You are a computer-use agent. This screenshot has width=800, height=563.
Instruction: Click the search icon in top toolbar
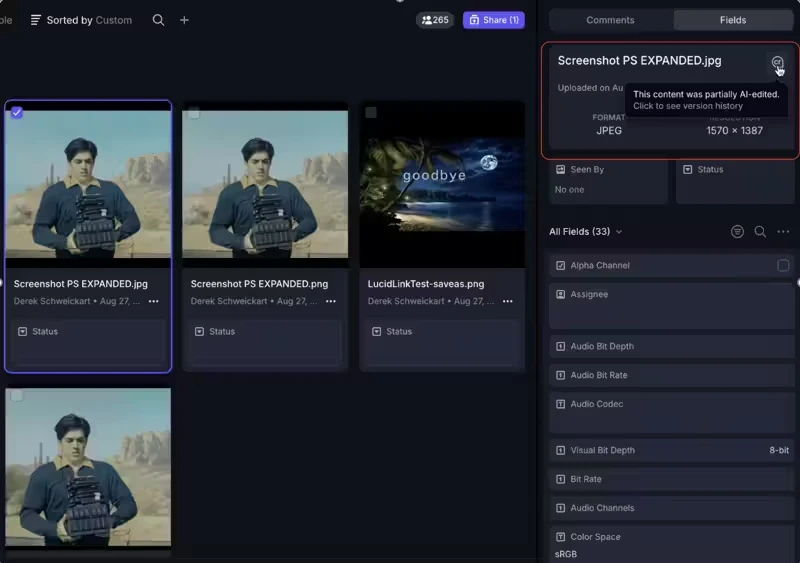coord(158,20)
